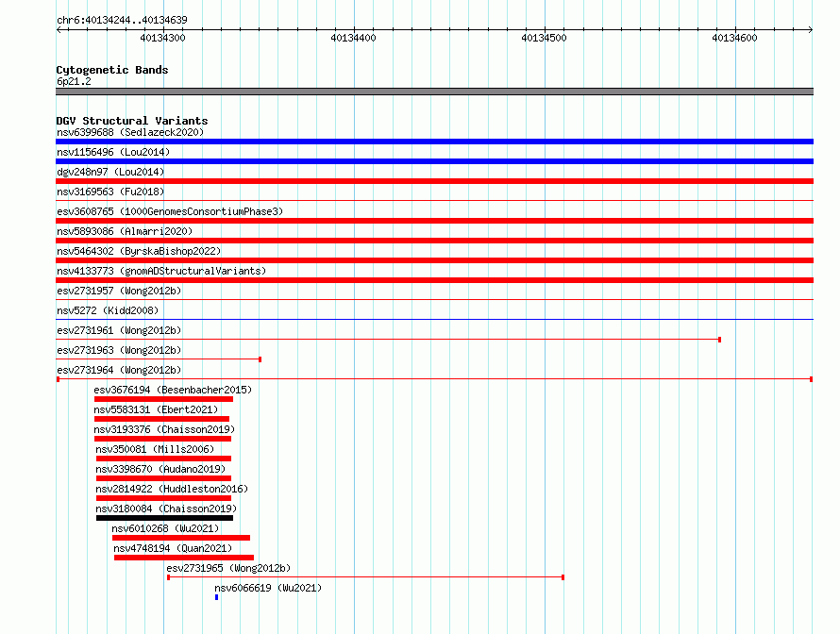Click ruler position 40134300
840x634 pixels.
coord(163,38)
